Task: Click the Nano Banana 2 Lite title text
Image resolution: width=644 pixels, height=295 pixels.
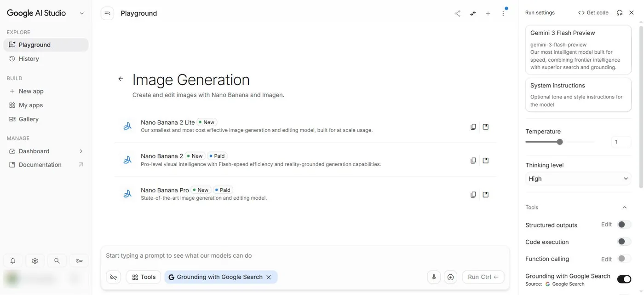Action: point(168,122)
